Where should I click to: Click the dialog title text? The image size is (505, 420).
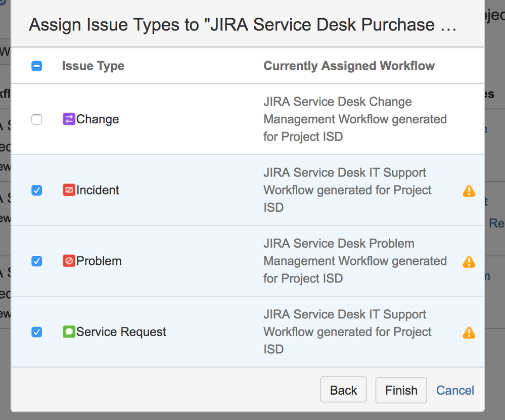click(x=243, y=25)
